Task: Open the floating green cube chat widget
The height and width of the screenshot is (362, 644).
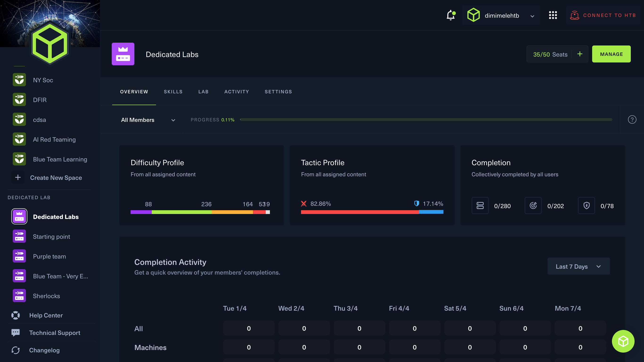Action: [623, 341]
